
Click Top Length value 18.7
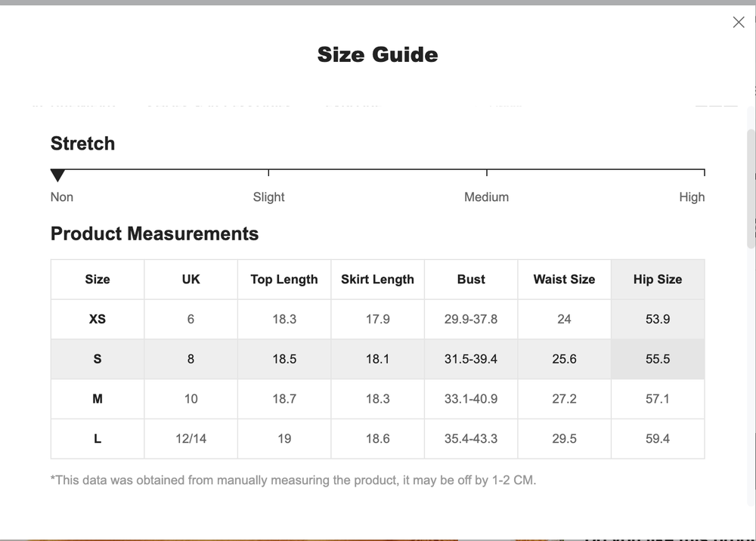coord(284,399)
